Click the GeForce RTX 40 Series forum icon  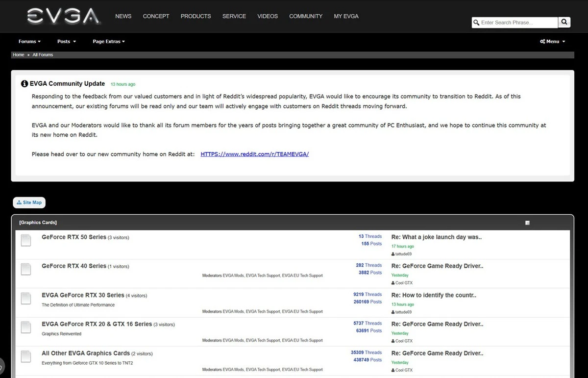pyautogui.click(x=26, y=269)
